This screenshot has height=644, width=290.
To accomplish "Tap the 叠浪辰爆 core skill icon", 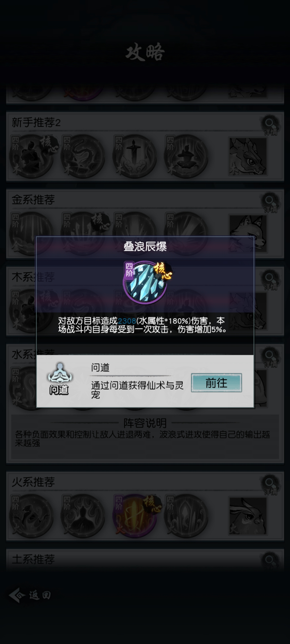I will click(146, 283).
